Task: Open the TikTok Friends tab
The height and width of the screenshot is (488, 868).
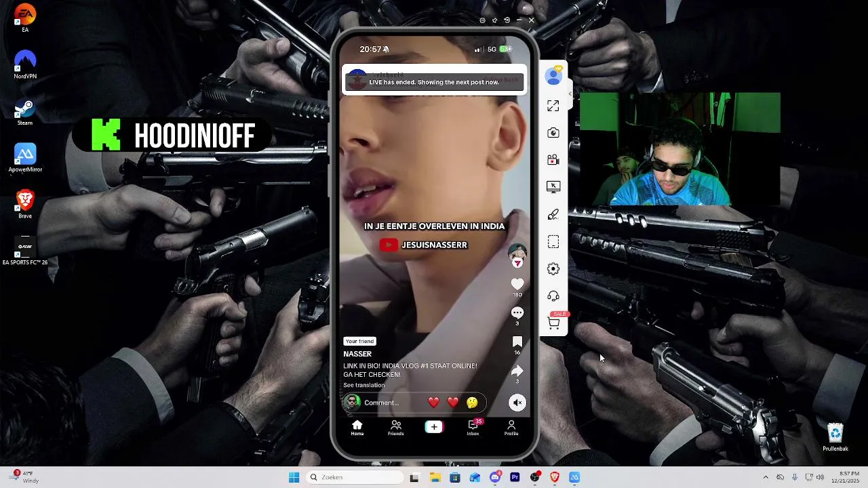Action: [x=396, y=428]
